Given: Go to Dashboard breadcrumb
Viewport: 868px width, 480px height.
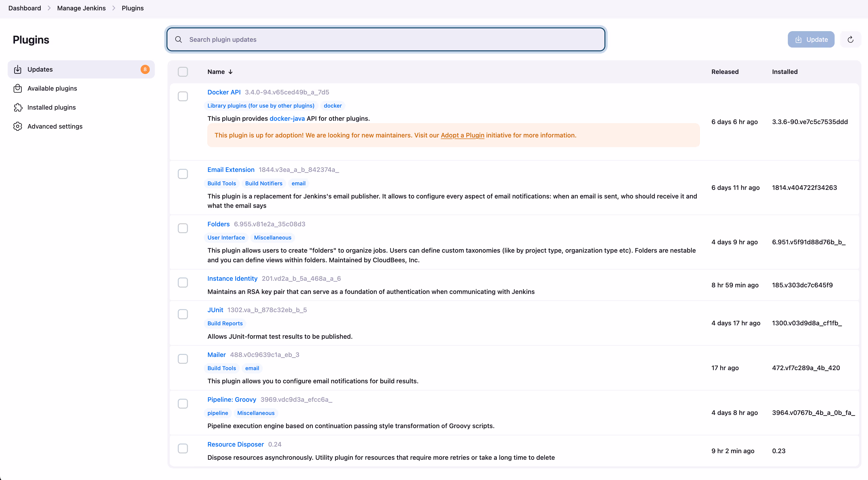Looking at the screenshot, I should 25,8.
